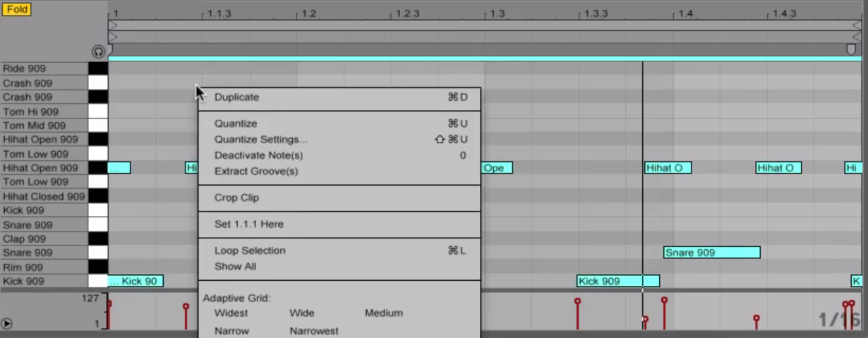
Task: Select the Snare 909 note in the grid
Action: [712, 253]
